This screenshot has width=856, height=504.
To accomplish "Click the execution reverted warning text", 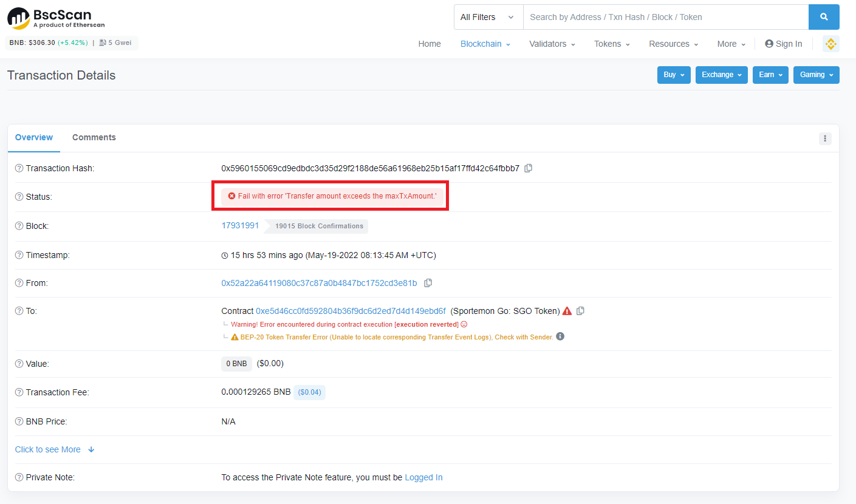I will 344,324.
